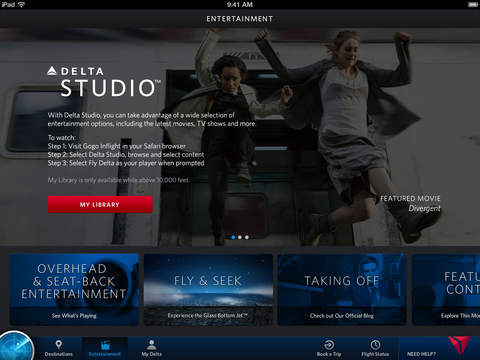The image size is (480, 360).
Task: Open the Destinations pin icon
Action: coord(59,344)
